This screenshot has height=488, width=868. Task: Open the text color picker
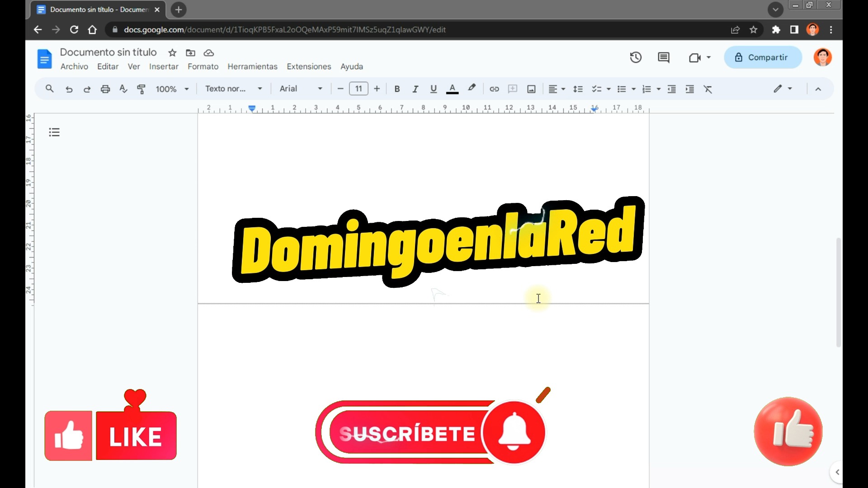[x=452, y=89]
